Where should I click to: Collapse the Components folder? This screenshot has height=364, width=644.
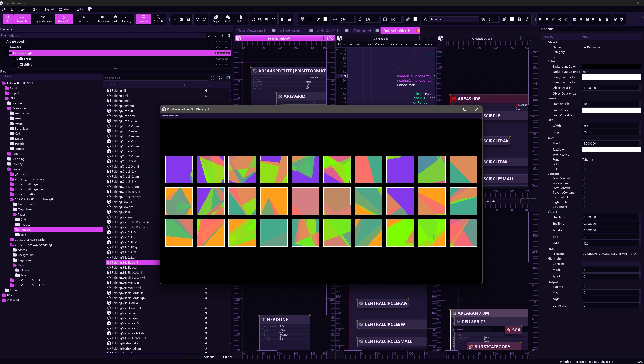[21, 108]
